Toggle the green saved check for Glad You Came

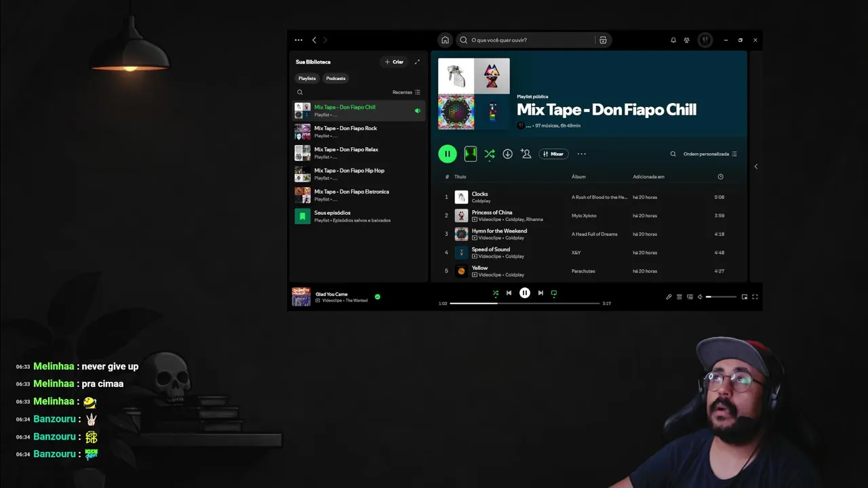click(x=378, y=297)
